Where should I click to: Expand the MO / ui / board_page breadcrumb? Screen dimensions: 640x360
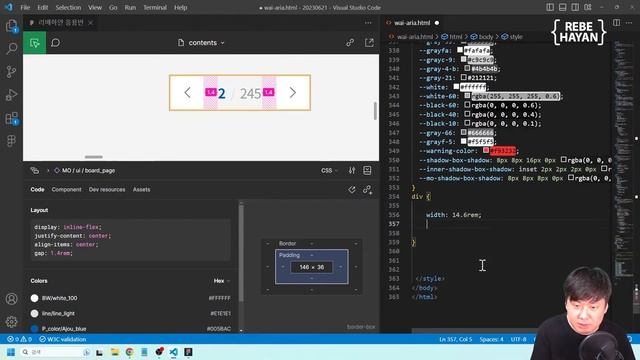tap(85, 171)
